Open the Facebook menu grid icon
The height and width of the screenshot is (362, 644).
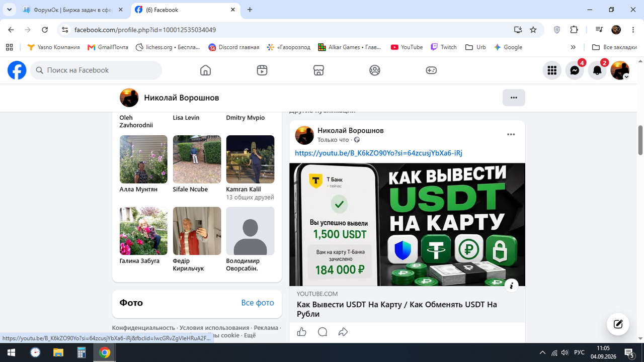click(552, 70)
